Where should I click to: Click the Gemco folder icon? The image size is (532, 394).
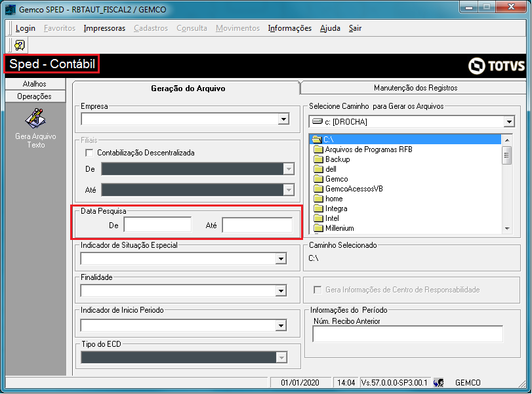coord(318,179)
